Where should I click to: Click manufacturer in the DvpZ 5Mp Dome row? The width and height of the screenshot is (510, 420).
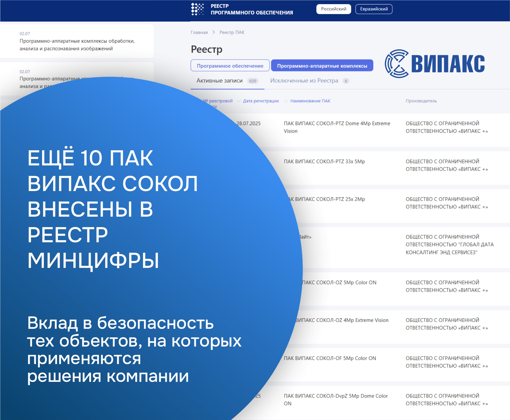(447, 400)
